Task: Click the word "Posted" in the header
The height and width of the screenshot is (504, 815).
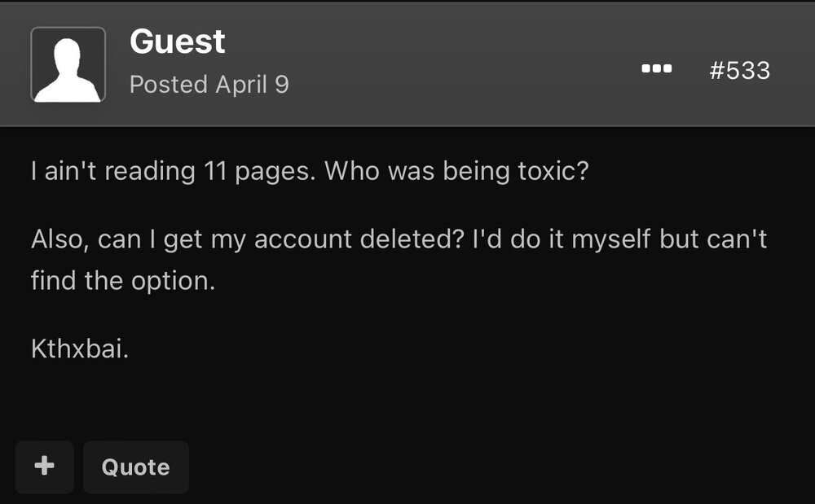Action: (x=169, y=84)
